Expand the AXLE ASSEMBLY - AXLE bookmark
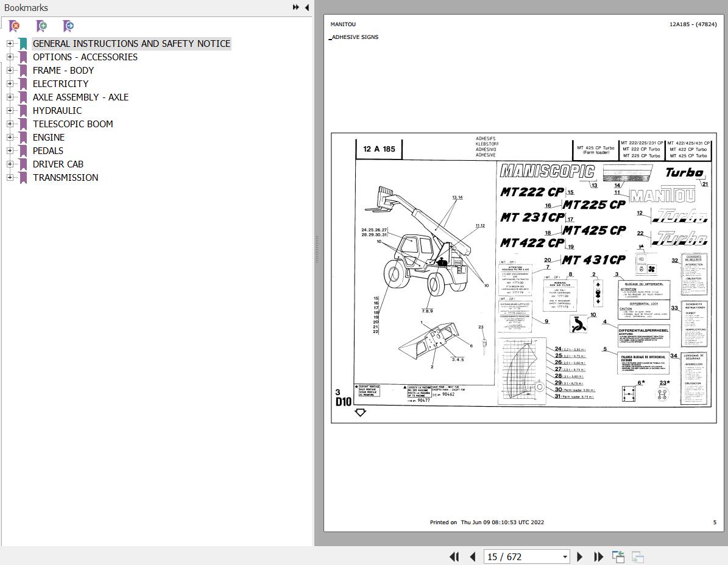Screen dimensions: 728x565 10,97
